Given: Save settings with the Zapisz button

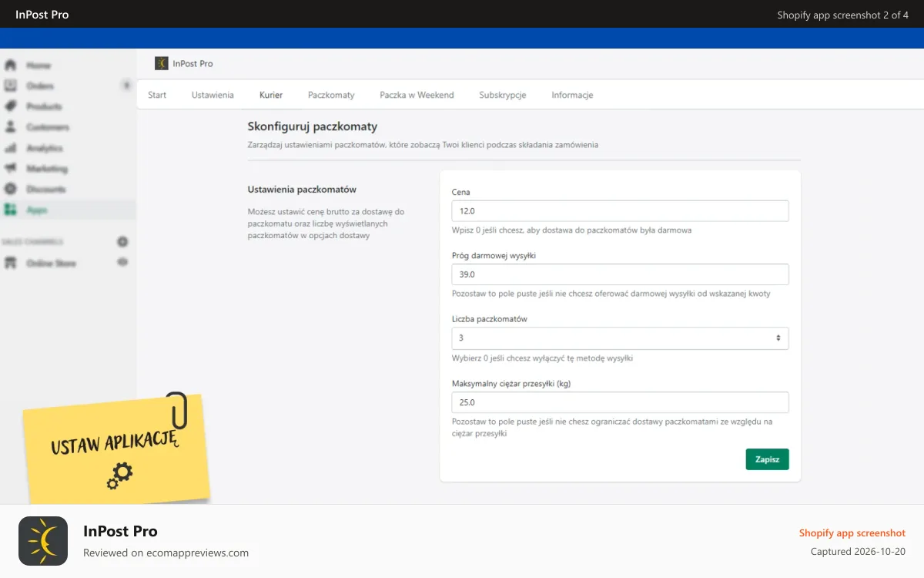Looking at the screenshot, I should [767, 459].
